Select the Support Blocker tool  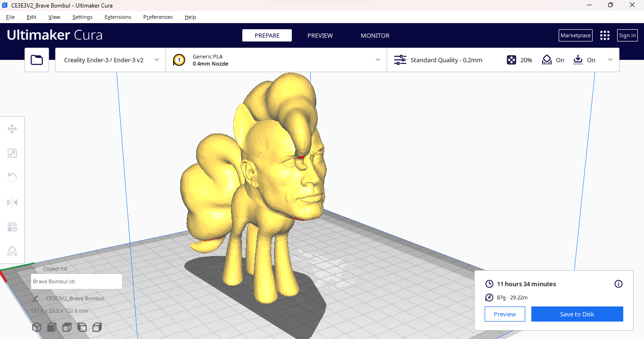coord(12,251)
